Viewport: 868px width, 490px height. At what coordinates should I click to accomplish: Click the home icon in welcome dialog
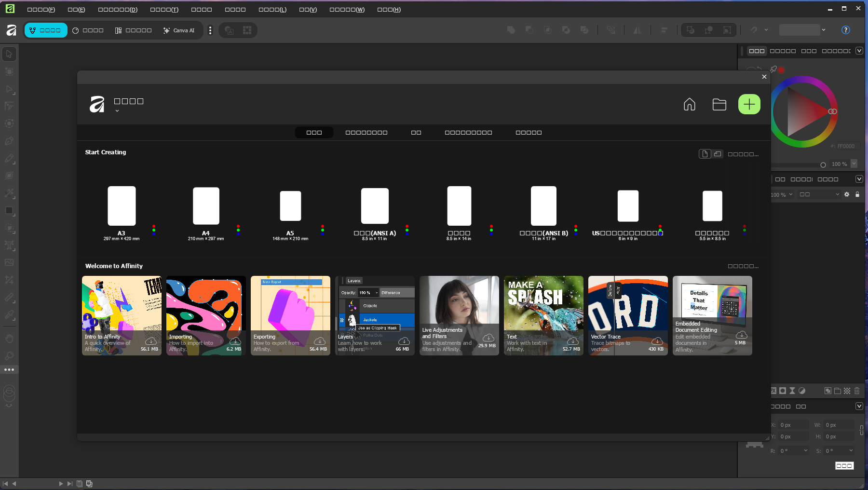689,104
